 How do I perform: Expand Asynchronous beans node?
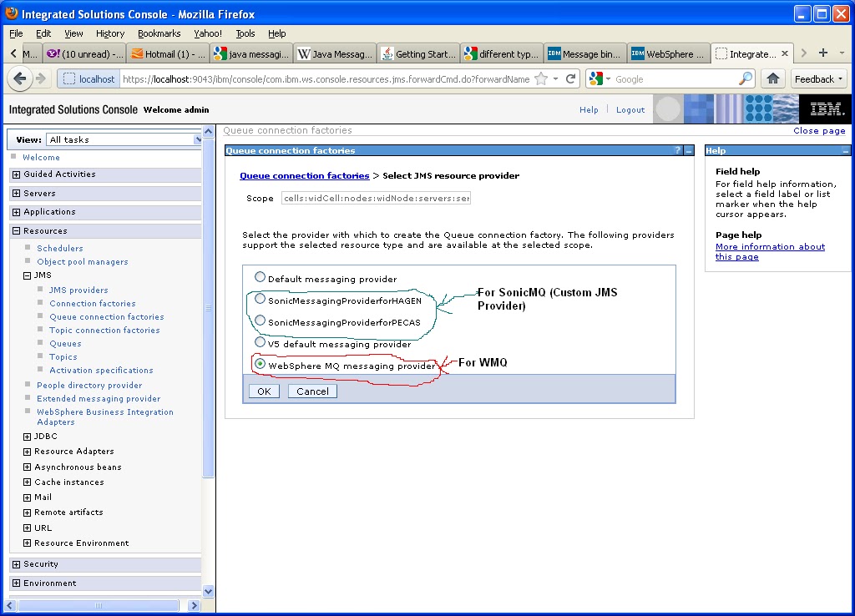tap(28, 467)
